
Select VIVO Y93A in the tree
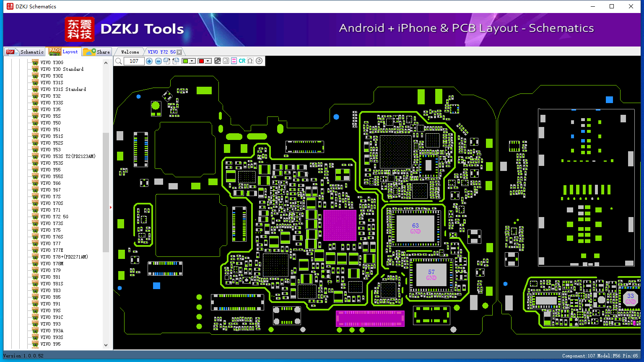(52, 331)
